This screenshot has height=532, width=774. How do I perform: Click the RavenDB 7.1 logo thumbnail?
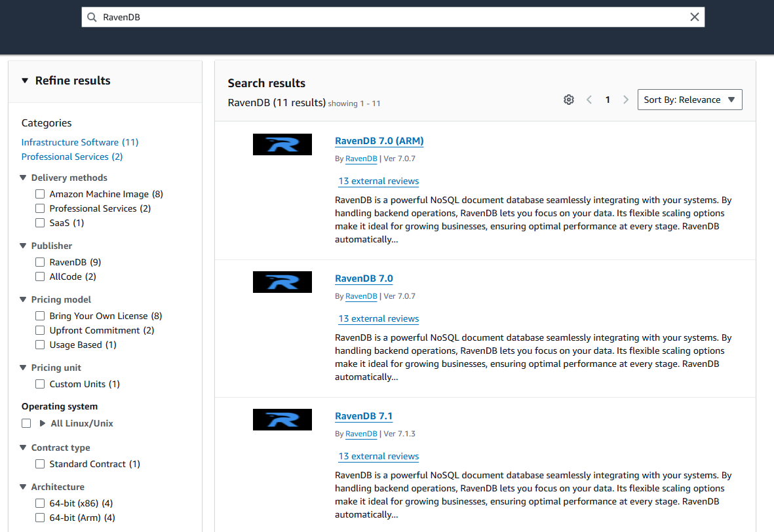[282, 419]
